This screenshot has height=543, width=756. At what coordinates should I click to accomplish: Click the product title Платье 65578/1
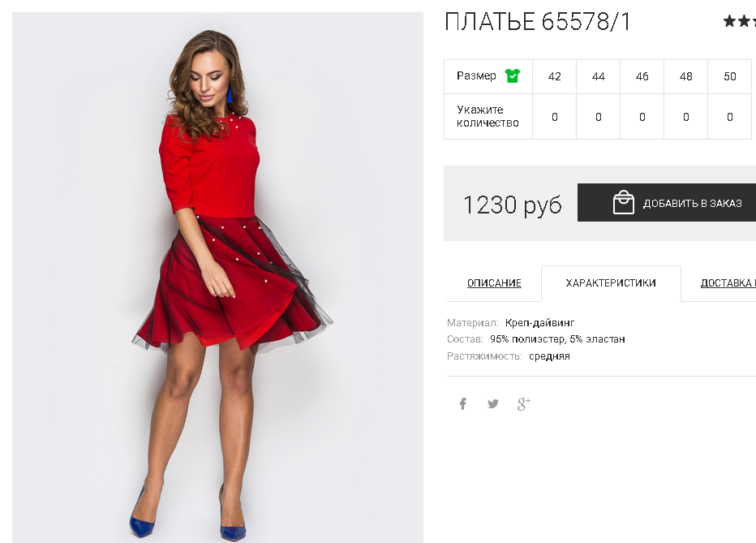(537, 22)
